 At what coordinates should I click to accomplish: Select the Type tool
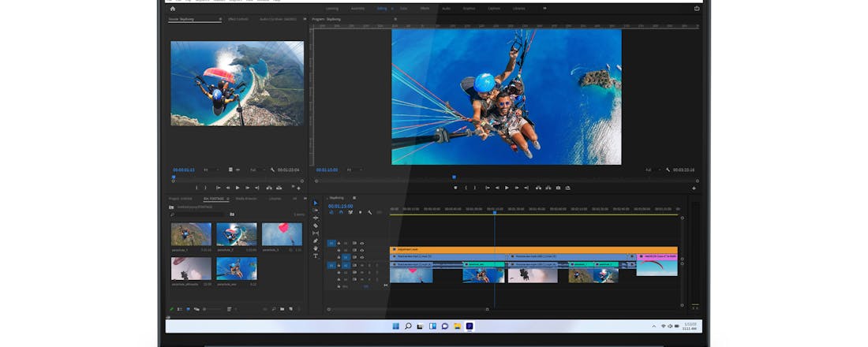coord(316,256)
